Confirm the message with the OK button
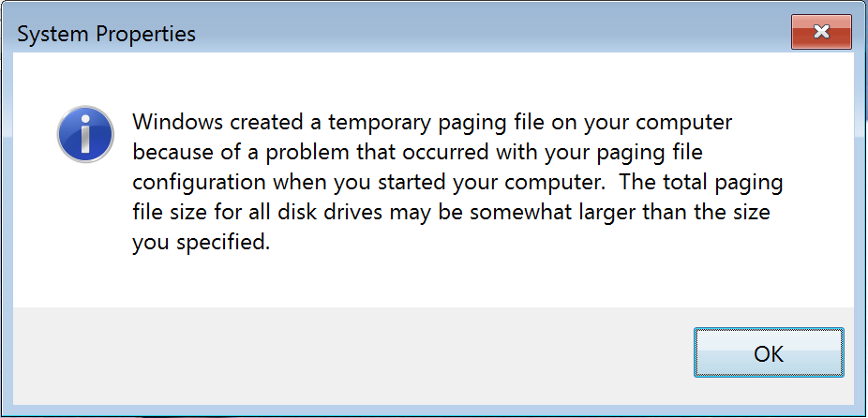Screen dimensions: 868x418 point(769,352)
